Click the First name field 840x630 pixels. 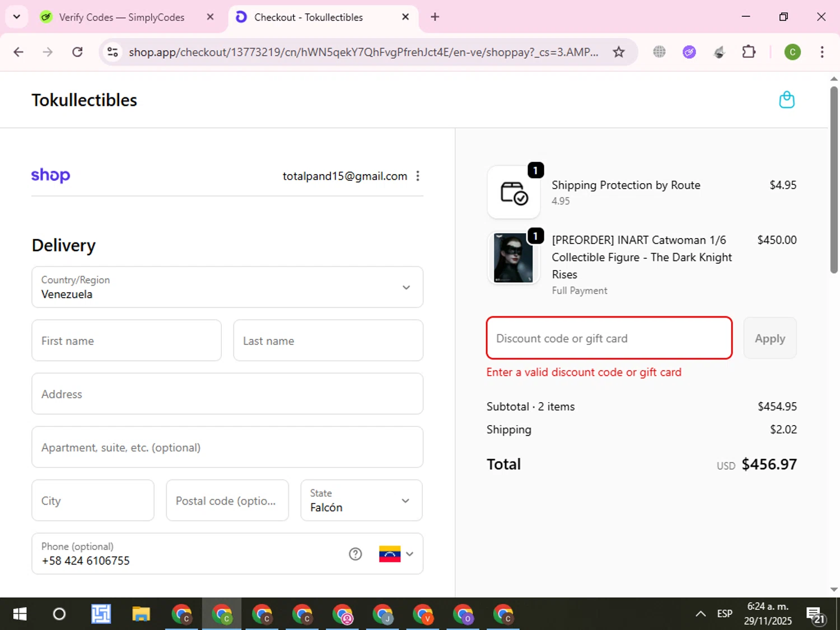tap(127, 340)
